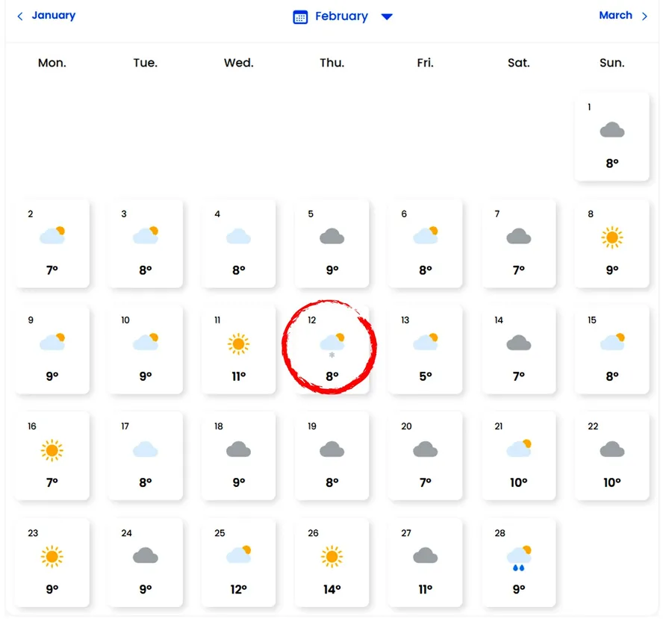Screen dimensions: 672x619
Task: Select the 14° temperature on February 26
Action: coord(332,589)
